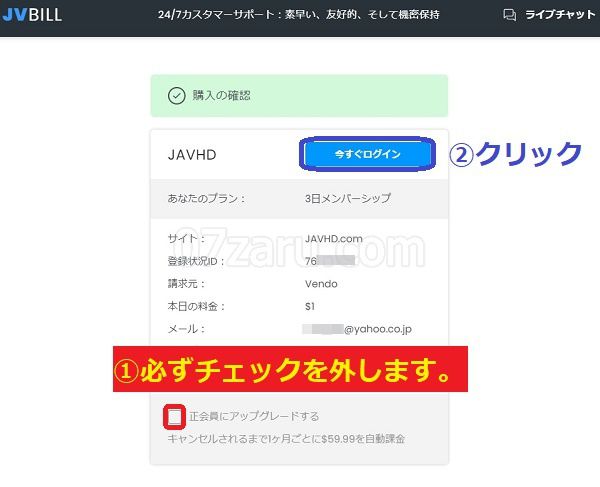Click the 登録状況ID label
Viewport: 600px width, 487px height.
[x=196, y=261]
